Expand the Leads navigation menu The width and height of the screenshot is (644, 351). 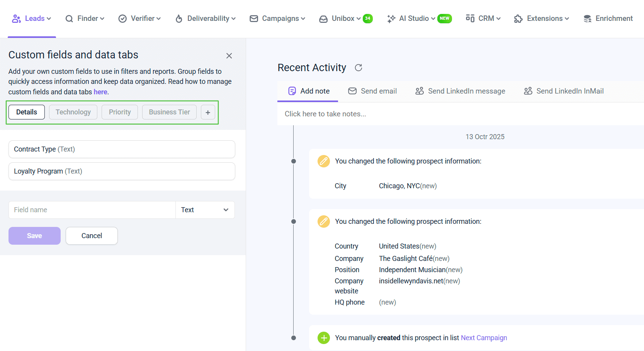tap(32, 19)
